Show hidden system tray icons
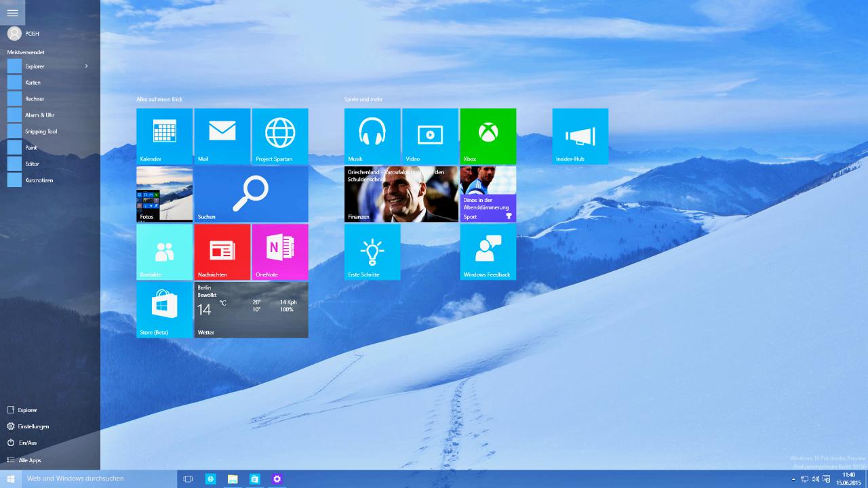The width and height of the screenshot is (868, 488). pos(793,479)
